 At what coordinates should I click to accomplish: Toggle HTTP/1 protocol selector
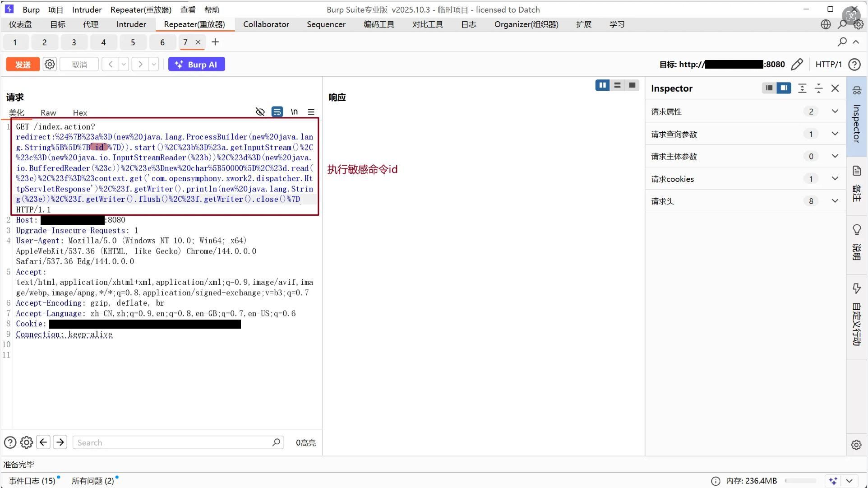tap(828, 65)
